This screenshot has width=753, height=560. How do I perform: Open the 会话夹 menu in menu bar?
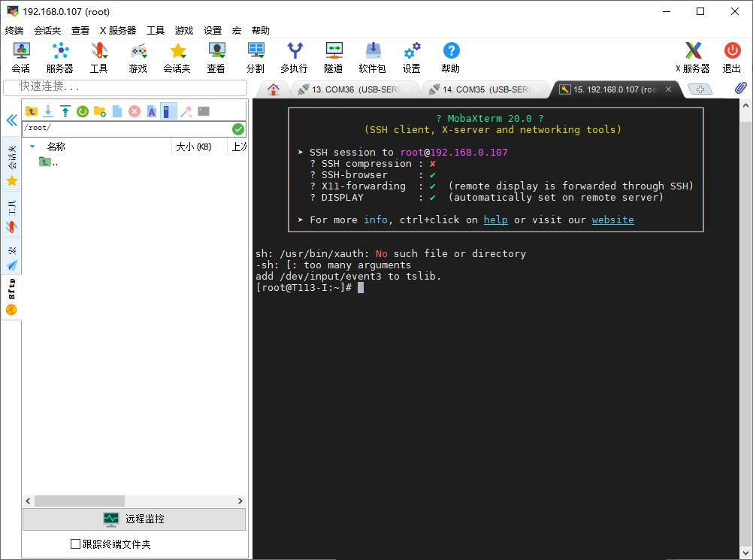[47, 31]
